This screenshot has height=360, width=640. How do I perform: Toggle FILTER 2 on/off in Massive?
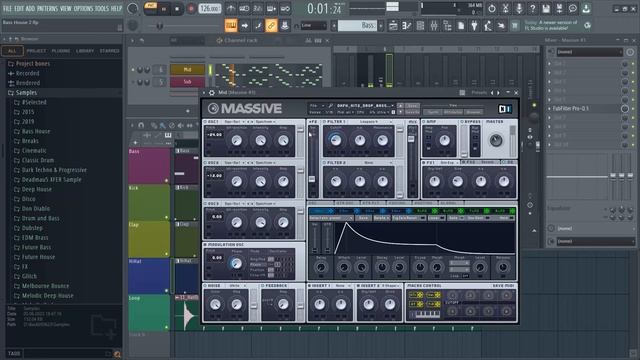pyautogui.click(x=324, y=162)
